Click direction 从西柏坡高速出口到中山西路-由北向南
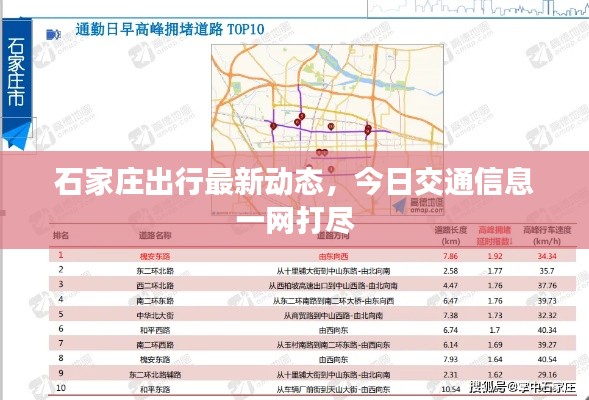589x400 pixels. pos(333,286)
